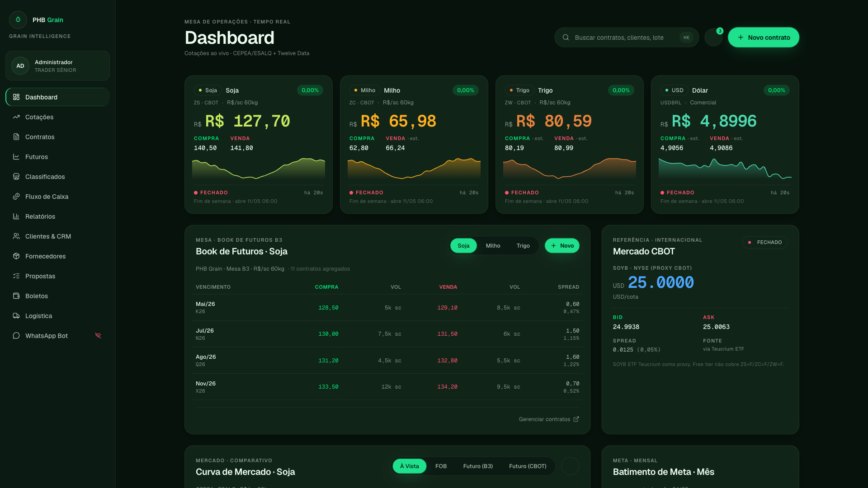
Task: Click the VENDA column header
Action: 448,287
